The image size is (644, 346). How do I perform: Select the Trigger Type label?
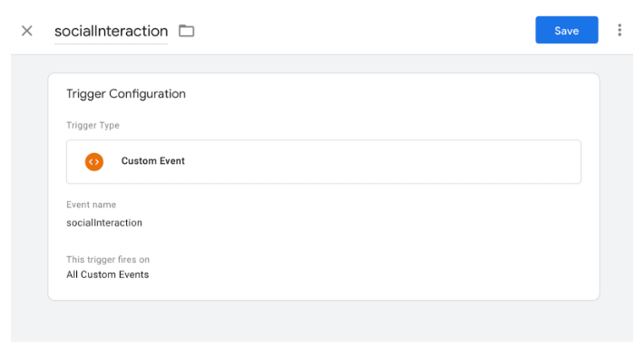[x=93, y=125]
